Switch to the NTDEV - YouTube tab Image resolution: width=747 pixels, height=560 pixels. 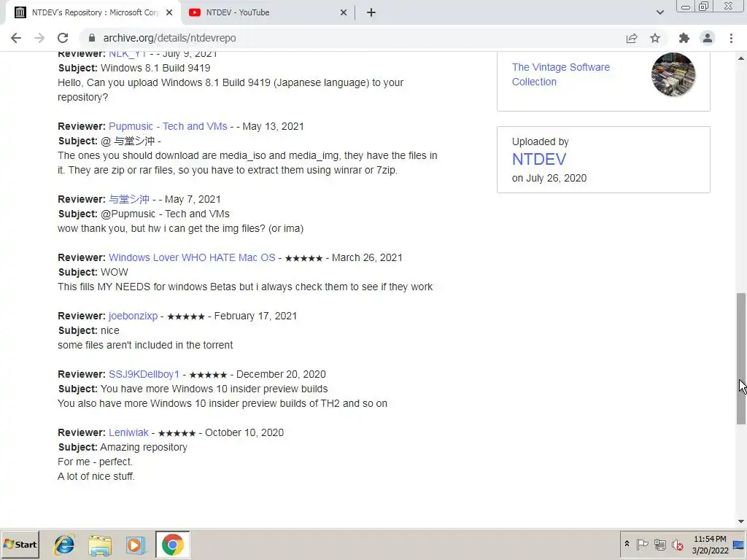point(268,13)
